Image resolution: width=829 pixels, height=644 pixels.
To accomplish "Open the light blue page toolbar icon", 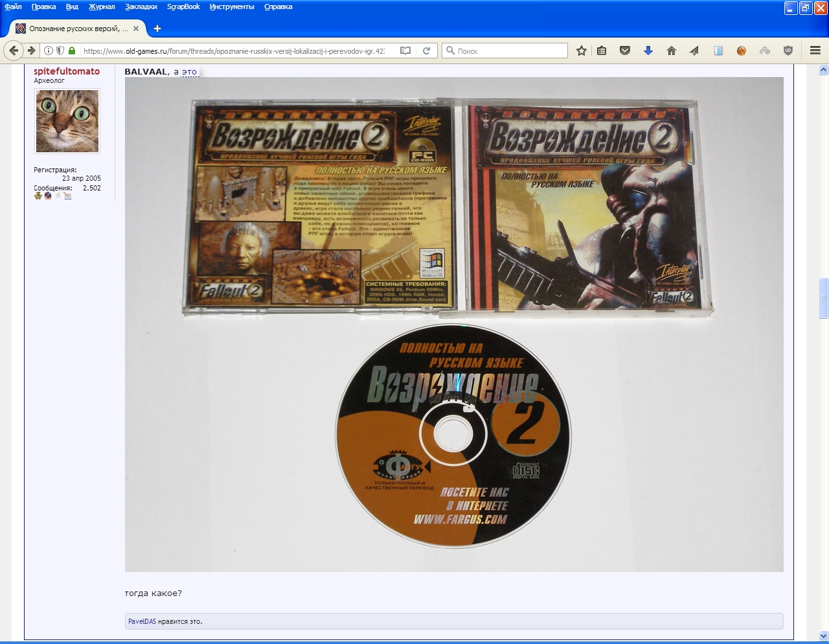I will coord(718,51).
